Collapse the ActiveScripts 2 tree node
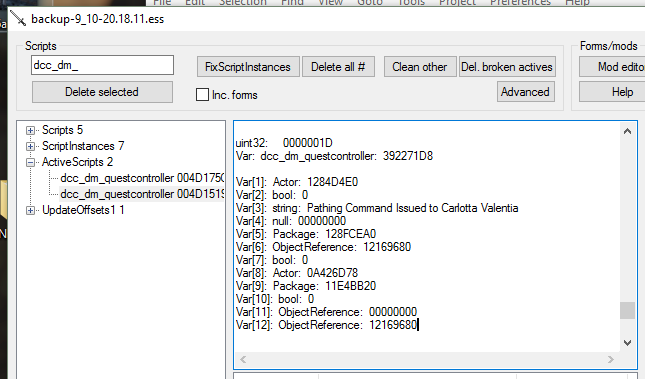Screen dimensions: 645x379 point(30,163)
